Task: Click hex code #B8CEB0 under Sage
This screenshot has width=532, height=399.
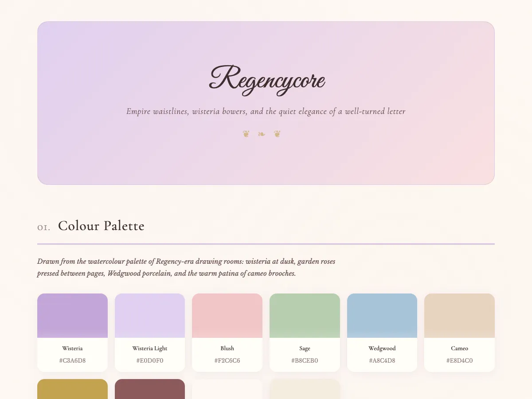Action: (305, 360)
